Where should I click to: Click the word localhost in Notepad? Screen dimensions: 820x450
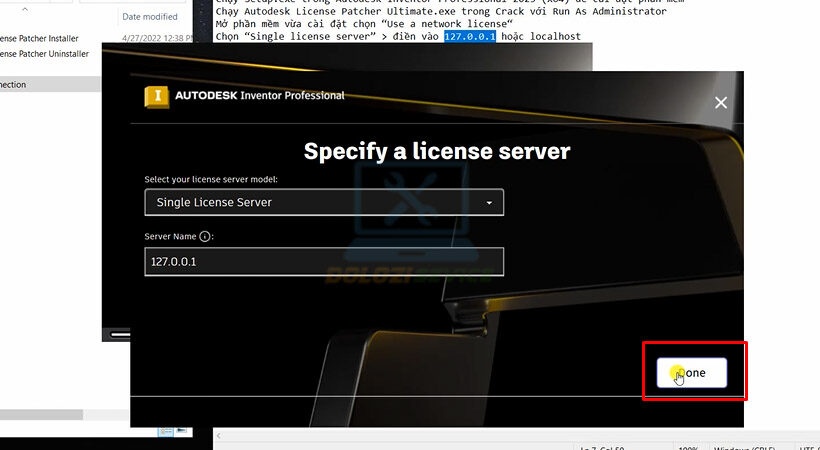555,36
